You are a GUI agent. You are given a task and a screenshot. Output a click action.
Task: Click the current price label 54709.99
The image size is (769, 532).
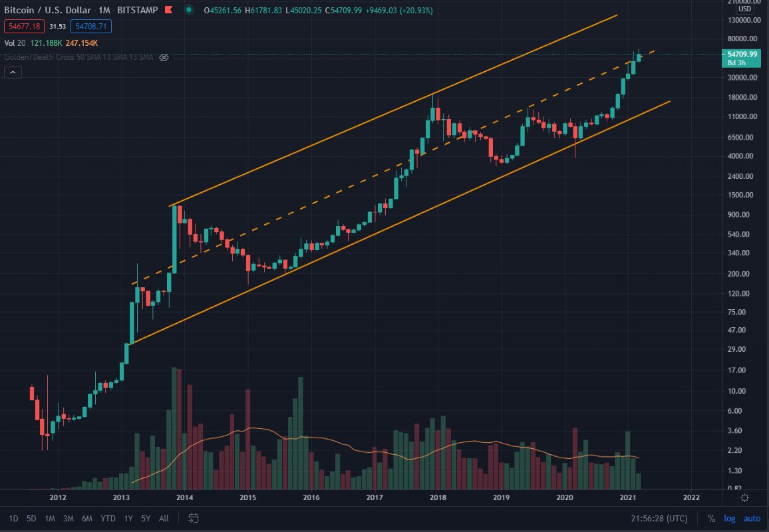point(742,54)
